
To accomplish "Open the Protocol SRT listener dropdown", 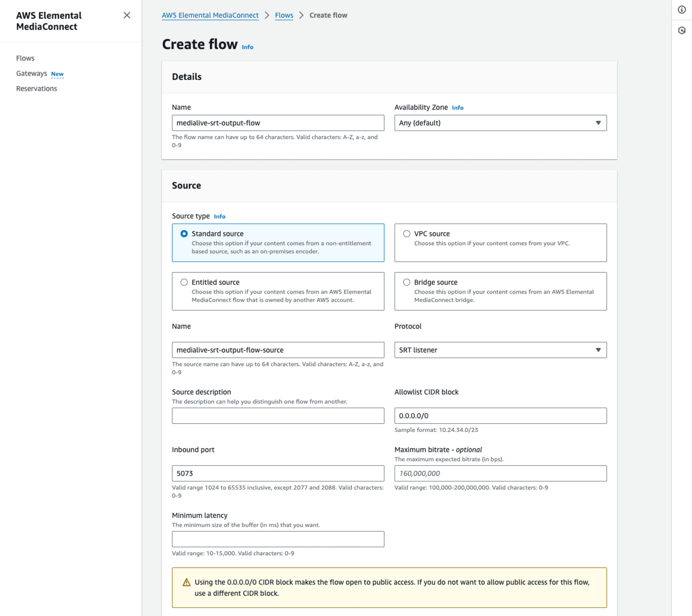I will (500, 350).
